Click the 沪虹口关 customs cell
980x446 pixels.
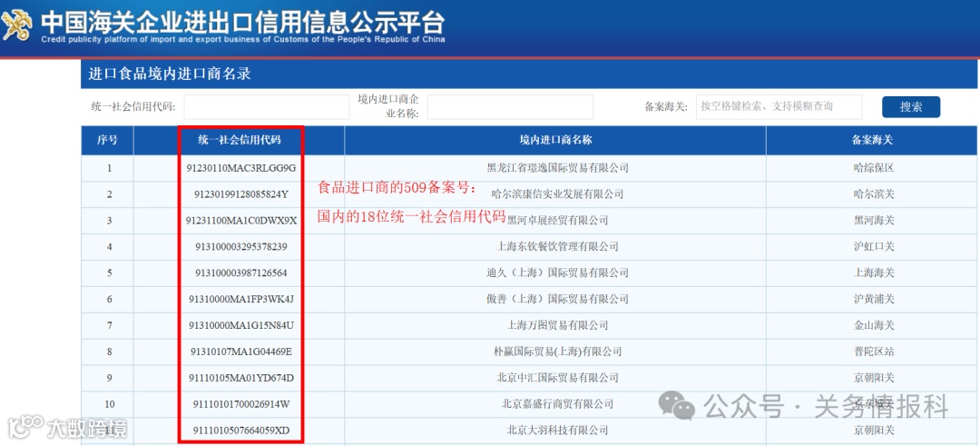coord(874,247)
